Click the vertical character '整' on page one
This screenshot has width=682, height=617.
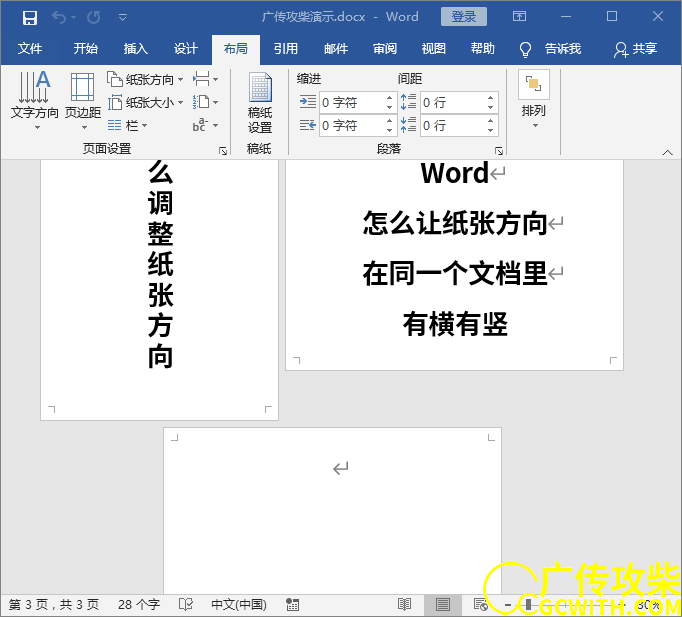pyautogui.click(x=160, y=234)
